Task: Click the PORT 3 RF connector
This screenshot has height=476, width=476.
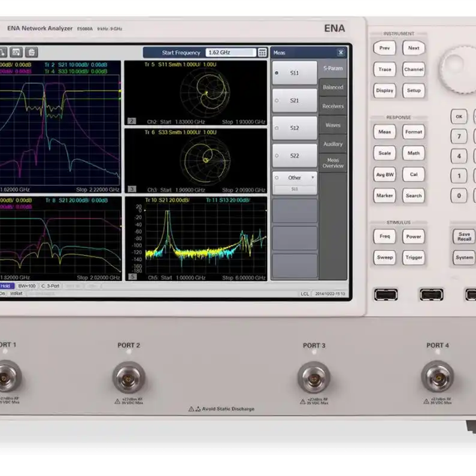Action: tap(314, 377)
